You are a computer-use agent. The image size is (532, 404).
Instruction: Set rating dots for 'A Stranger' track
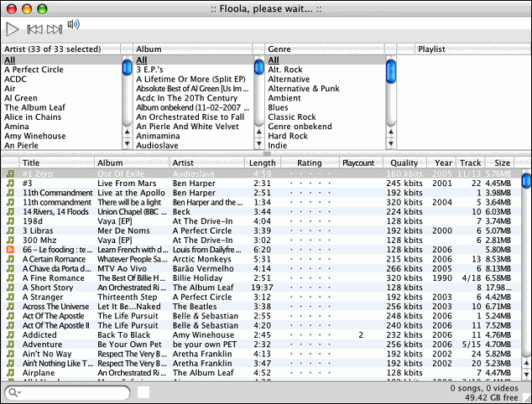point(309,297)
